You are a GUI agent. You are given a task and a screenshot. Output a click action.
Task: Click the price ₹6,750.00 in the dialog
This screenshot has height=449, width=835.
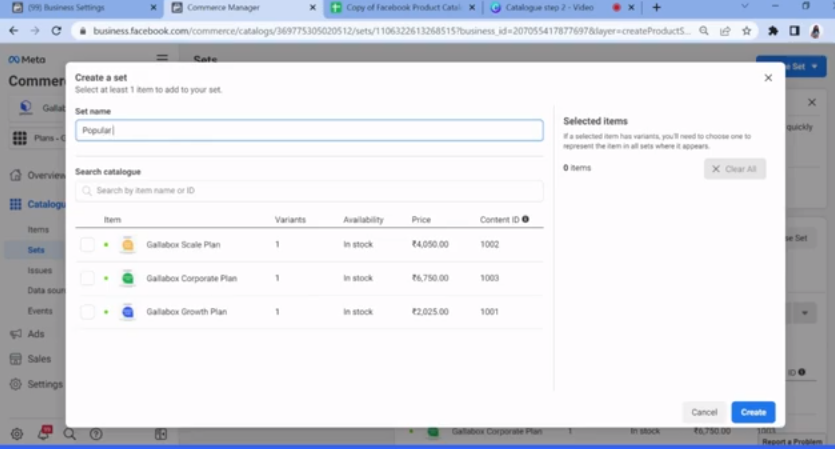[x=430, y=278]
